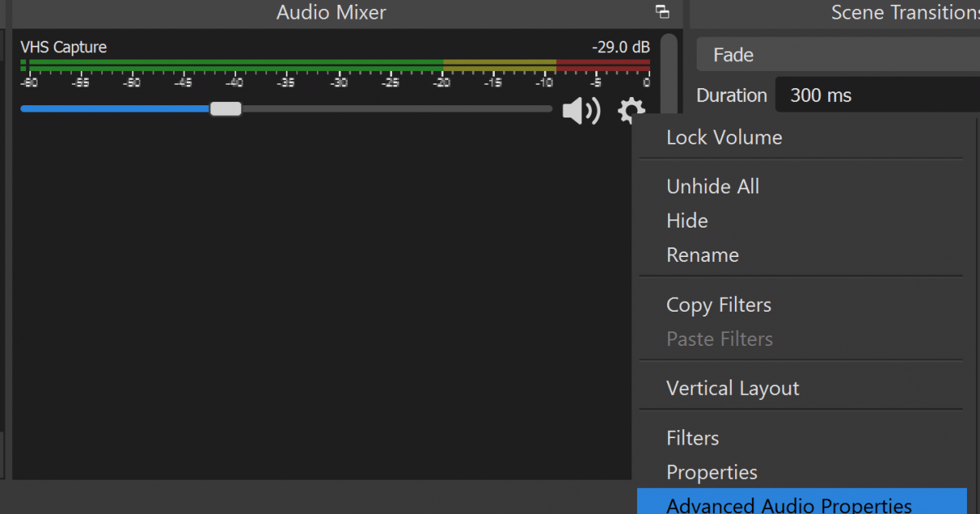This screenshot has height=514, width=980.
Task: Click the greyed-out Paste Filters entry
Action: point(719,339)
